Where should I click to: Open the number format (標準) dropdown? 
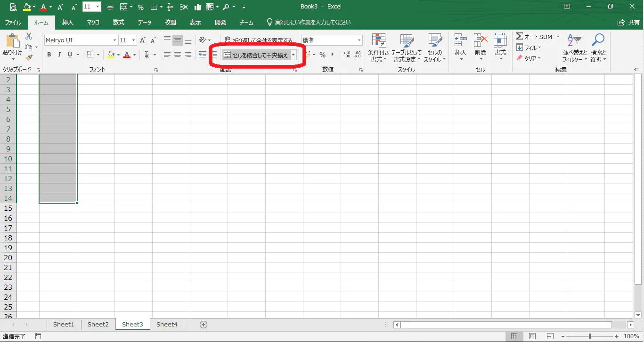click(x=359, y=40)
